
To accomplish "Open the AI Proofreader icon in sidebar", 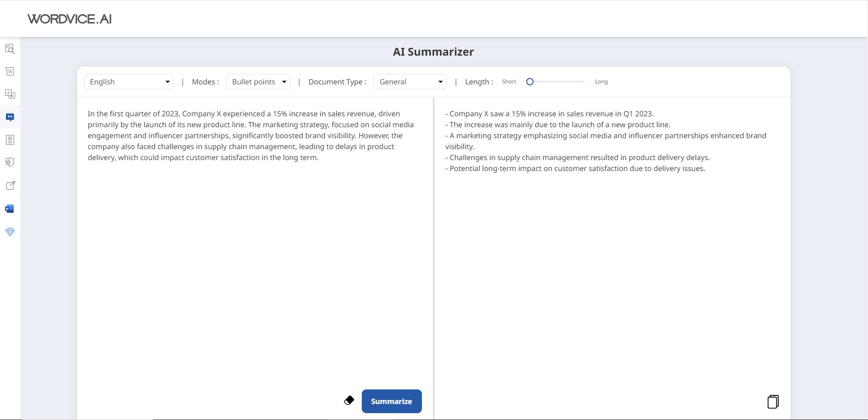I will (x=10, y=49).
